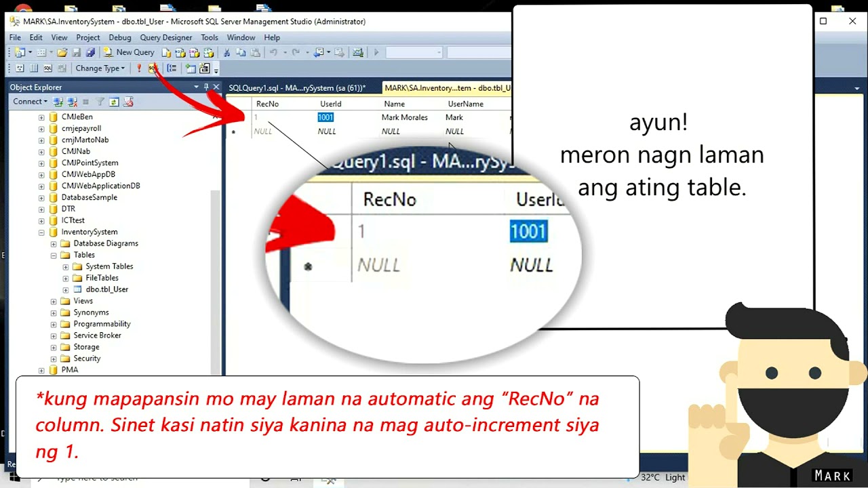Click the Save All icon
Image resolution: width=868 pixels, height=488 pixels.
90,52
